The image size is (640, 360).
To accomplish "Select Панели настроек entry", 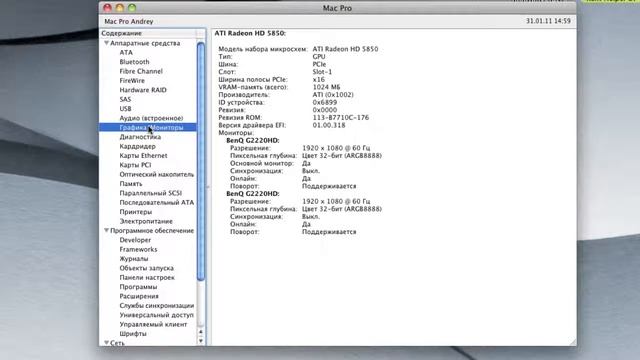I will (147, 278).
